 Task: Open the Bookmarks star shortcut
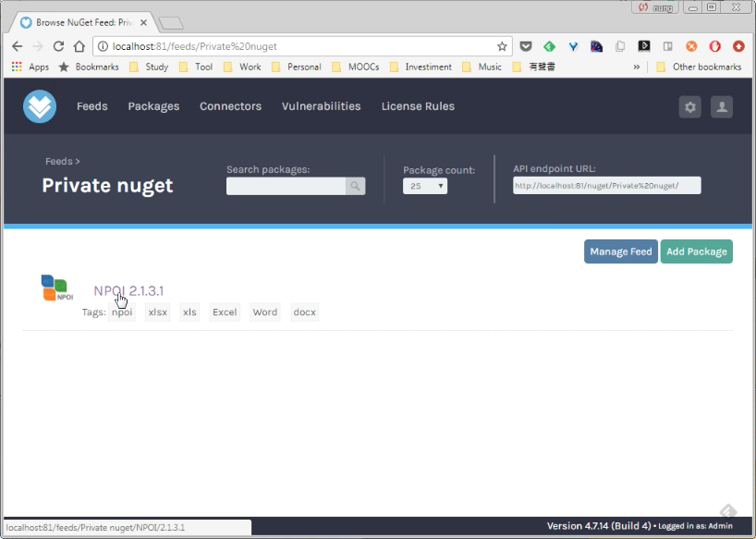[x=88, y=67]
